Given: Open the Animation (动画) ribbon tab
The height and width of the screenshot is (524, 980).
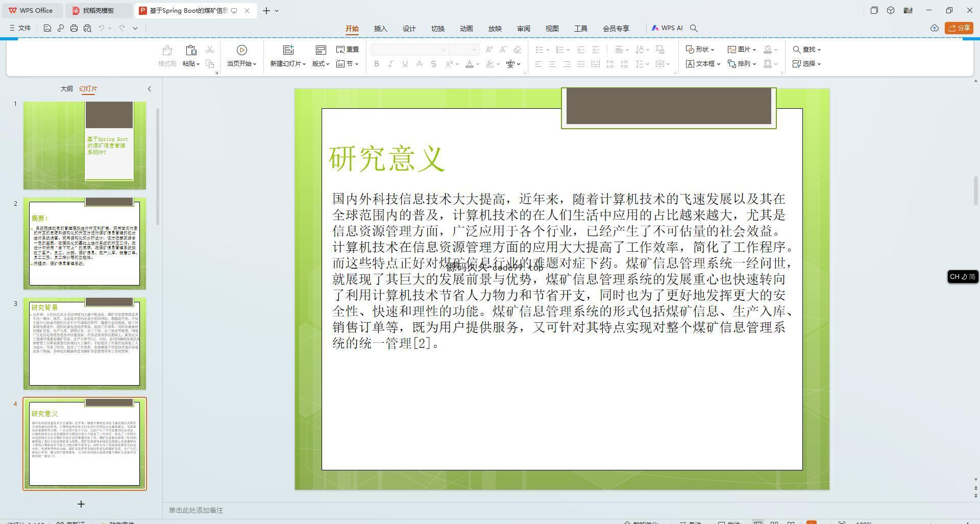Looking at the screenshot, I should pyautogui.click(x=467, y=29).
